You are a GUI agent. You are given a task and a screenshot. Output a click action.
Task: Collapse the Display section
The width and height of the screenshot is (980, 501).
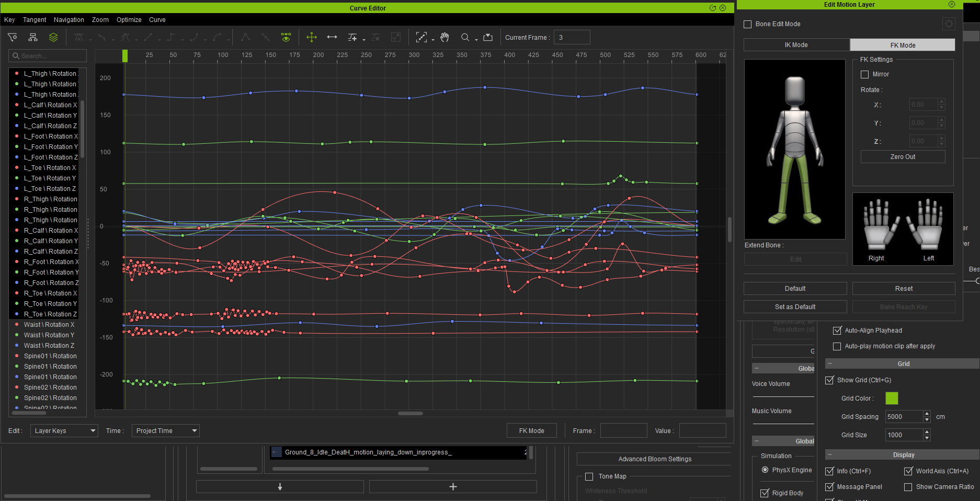(x=830, y=454)
